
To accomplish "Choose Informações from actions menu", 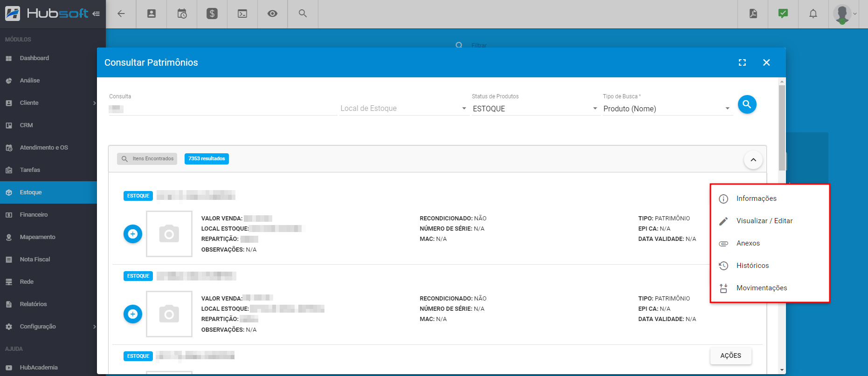I will coord(770,198).
